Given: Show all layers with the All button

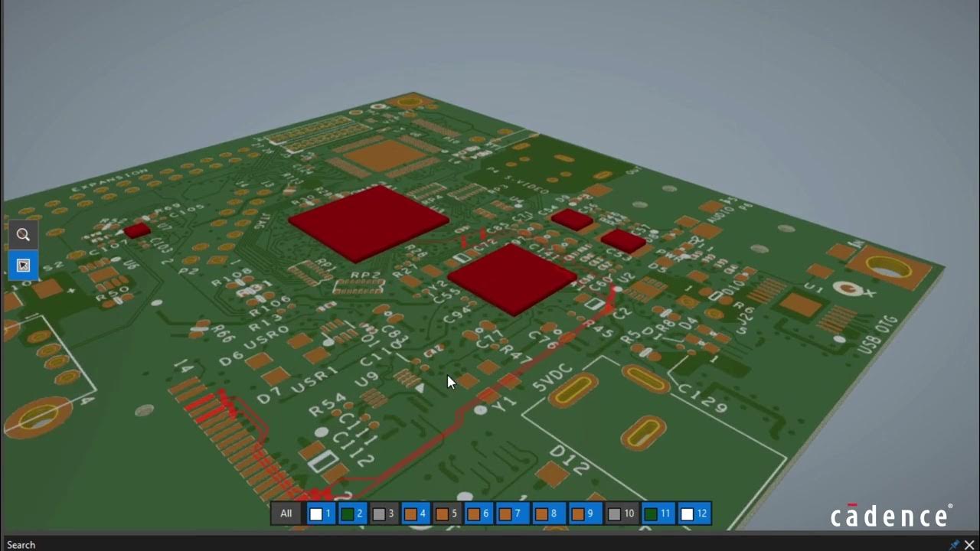Looking at the screenshot, I should tap(286, 514).
